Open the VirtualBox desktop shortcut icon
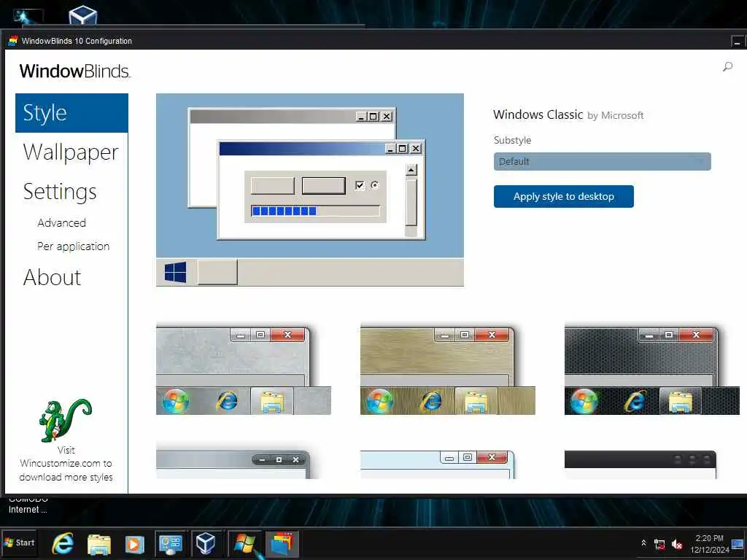747x560 pixels. tap(83, 15)
